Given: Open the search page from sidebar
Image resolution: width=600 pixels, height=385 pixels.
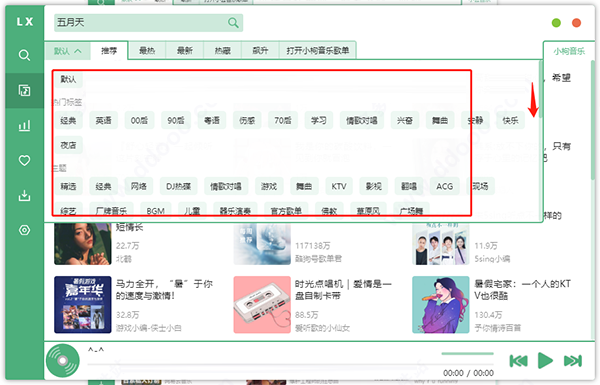Looking at the screenshot, I should [x=24, y=55].
